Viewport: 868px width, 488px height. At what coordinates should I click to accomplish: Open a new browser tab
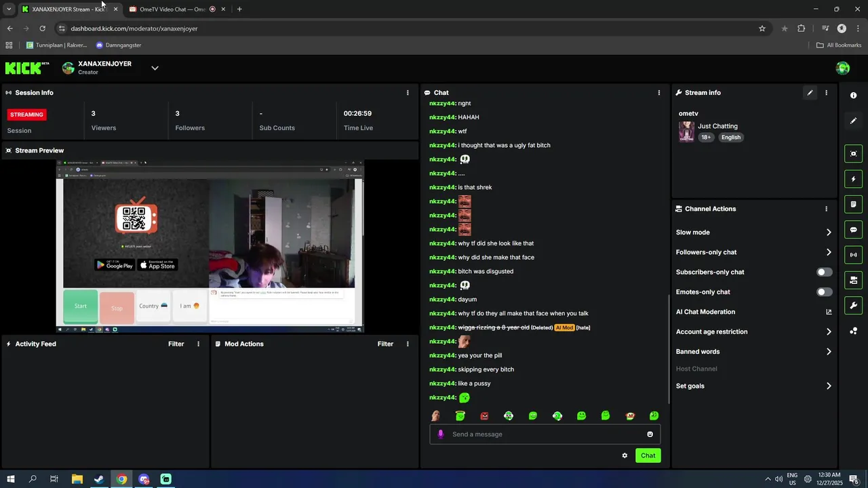coord(239,9)
